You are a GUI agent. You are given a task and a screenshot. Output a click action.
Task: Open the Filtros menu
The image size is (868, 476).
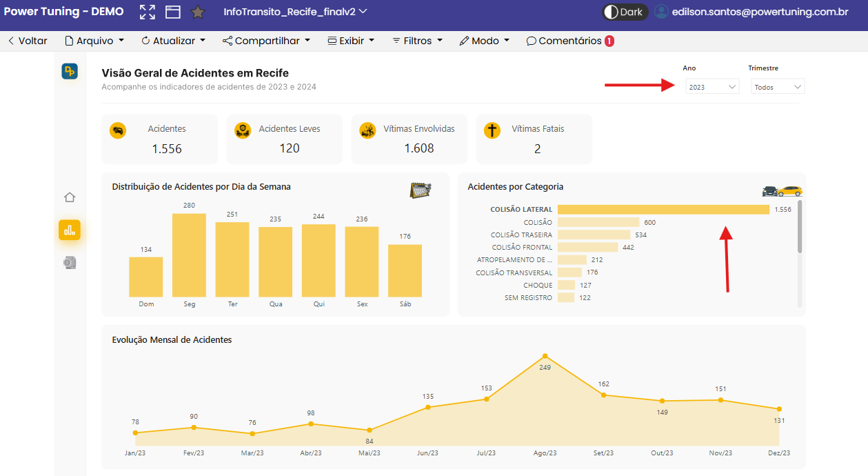pos(417,41)
